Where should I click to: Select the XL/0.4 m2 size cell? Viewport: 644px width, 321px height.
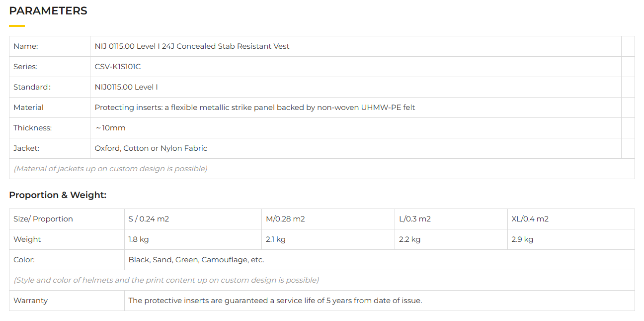tap(530, 219)
